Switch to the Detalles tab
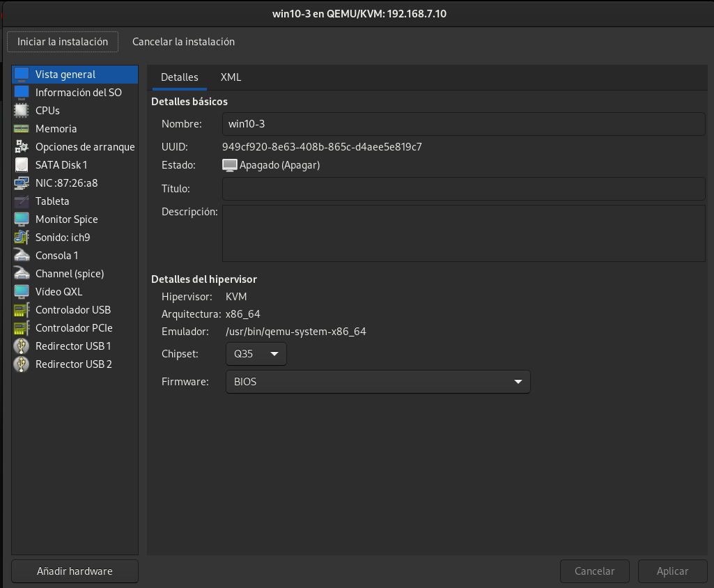This screenshot has height=588, width=714. 180,77
